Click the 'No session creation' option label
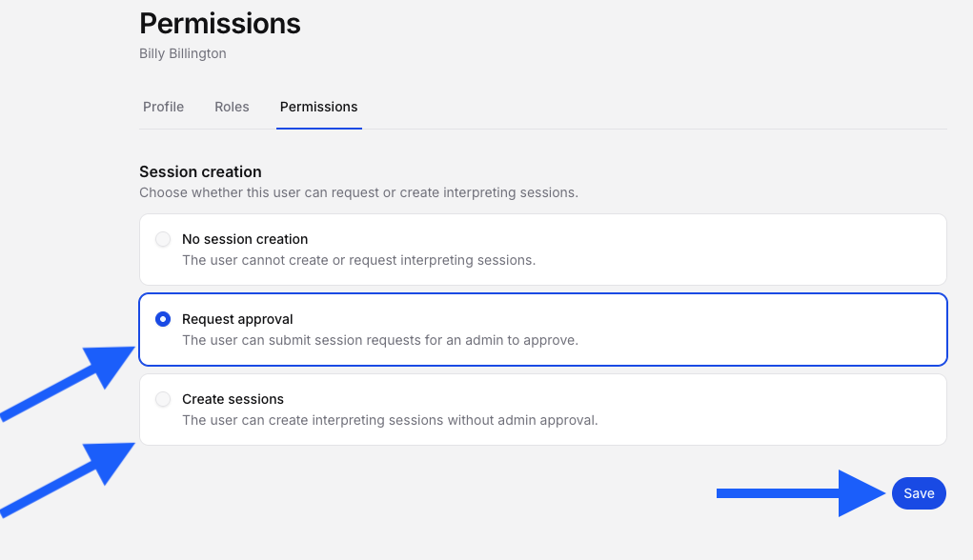This screenshot has width=973, height=560. point(245,239)
